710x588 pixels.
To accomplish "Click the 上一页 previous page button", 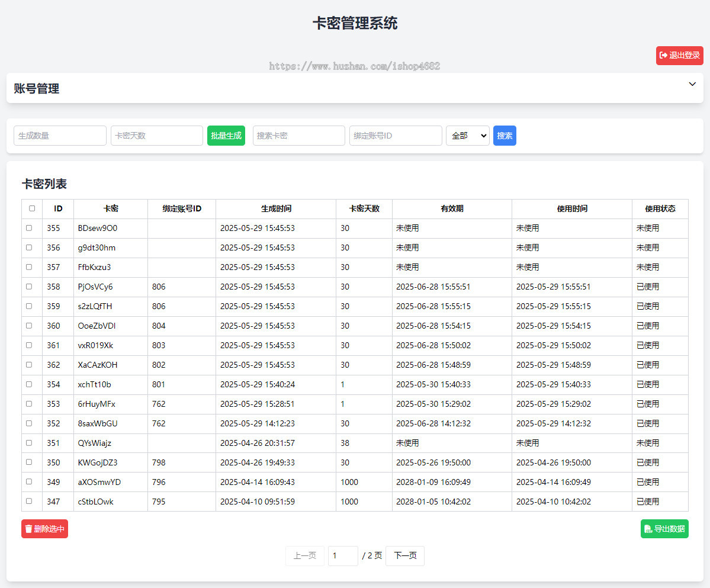I will (x=305, y=555).
